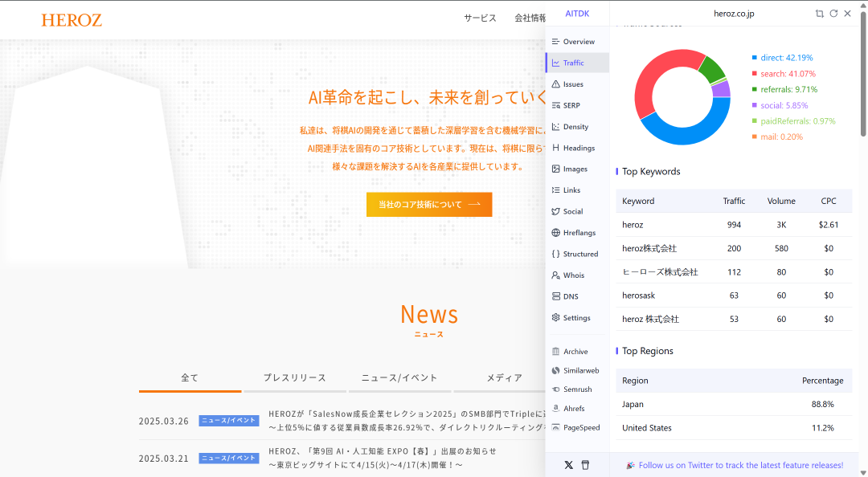868x477 pixels.
Task: Click the search: 41.07% legend entry
Action: (x=784, y=74)
